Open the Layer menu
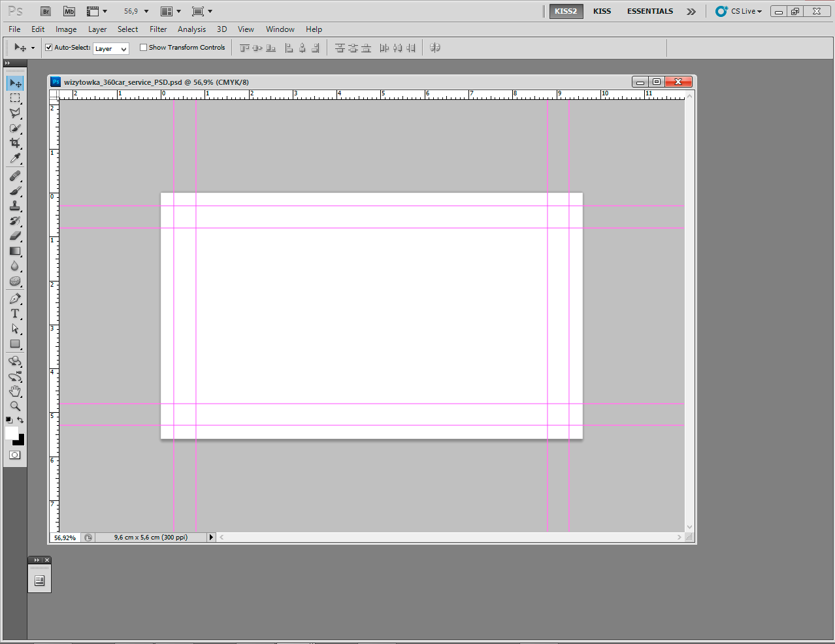The height and width of the screenshot is (644, 835). 97,29
